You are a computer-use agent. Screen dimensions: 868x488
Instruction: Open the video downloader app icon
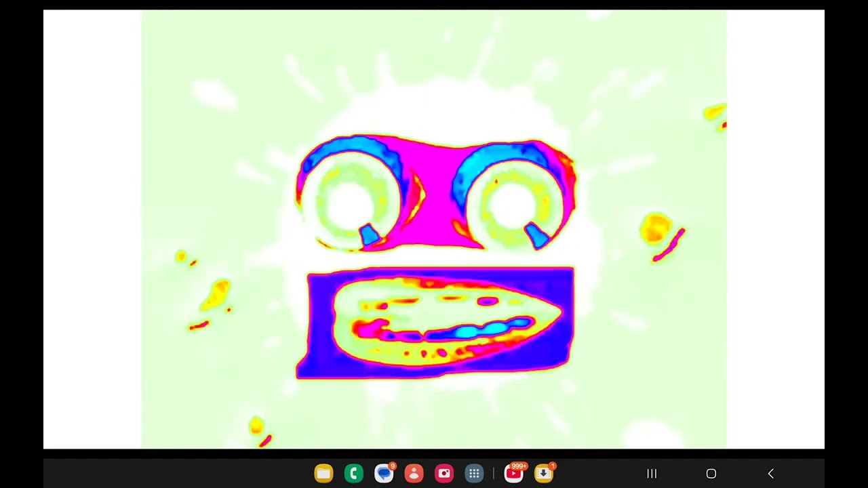click(x=544, y=474)
